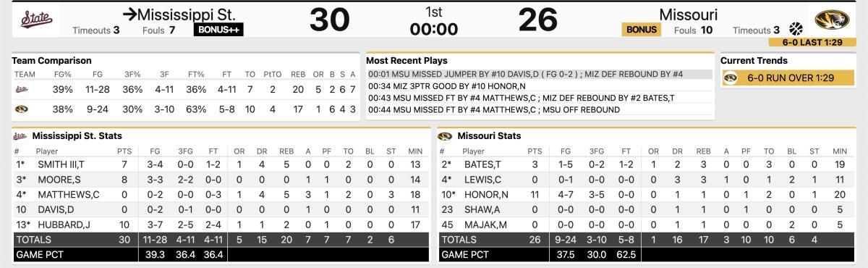Click the BONUS++ badge for Mississippi St.

tap(218, 30)
